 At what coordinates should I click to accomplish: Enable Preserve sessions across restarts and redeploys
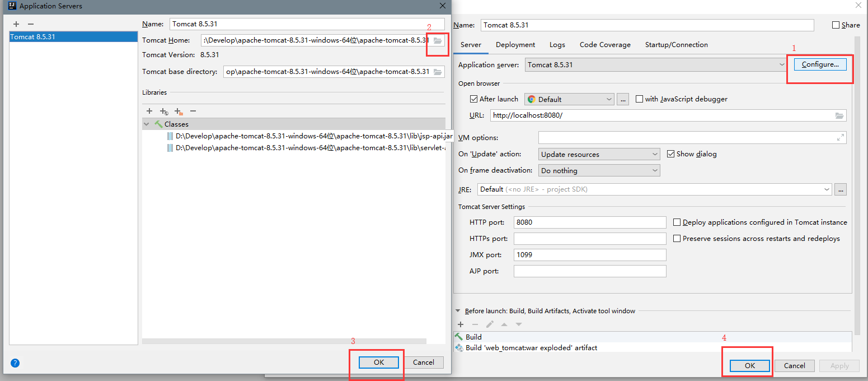(x=677, y=239)
